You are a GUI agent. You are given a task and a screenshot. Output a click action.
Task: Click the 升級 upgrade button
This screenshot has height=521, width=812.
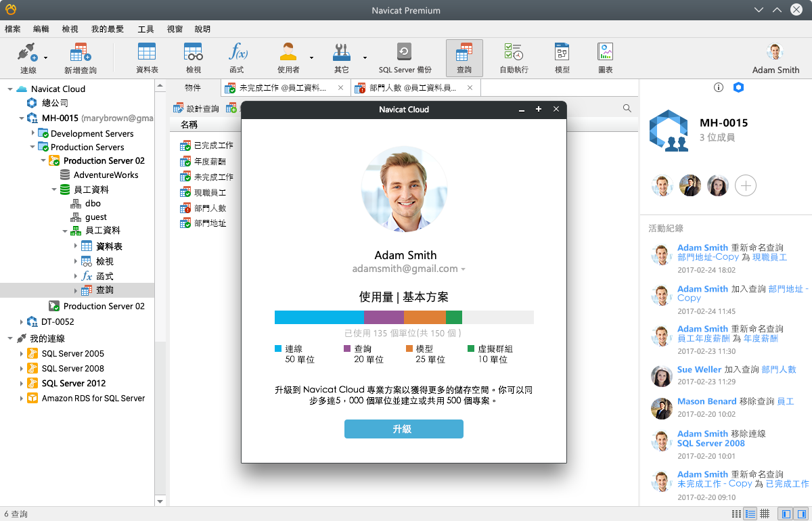tap(403, 429)
